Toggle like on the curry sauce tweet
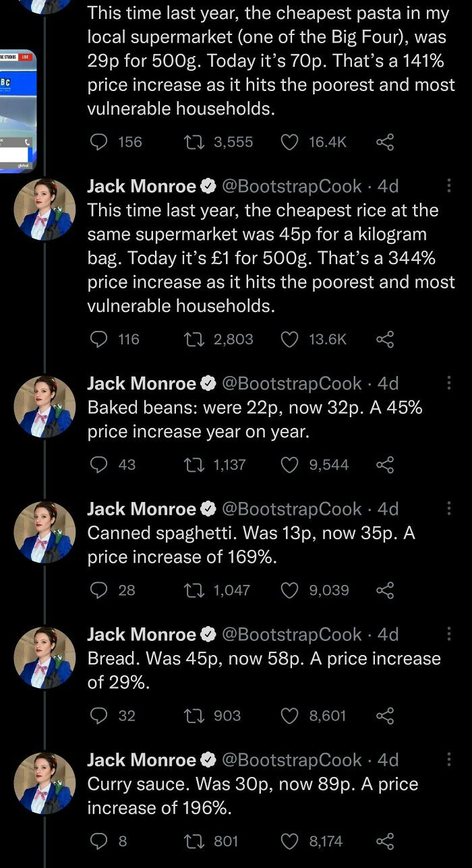The width and height of the screenshot is (472, 868). pos(291,840)
